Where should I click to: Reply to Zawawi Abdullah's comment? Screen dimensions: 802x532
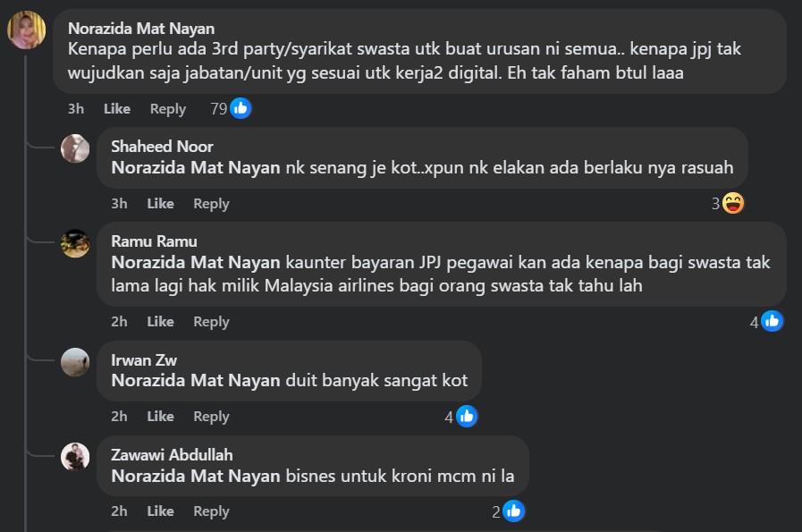[x=211, y=511]
